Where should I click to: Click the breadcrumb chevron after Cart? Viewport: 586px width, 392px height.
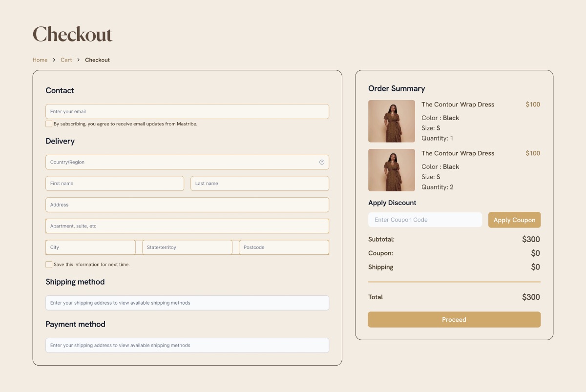(x=79, y=60)
